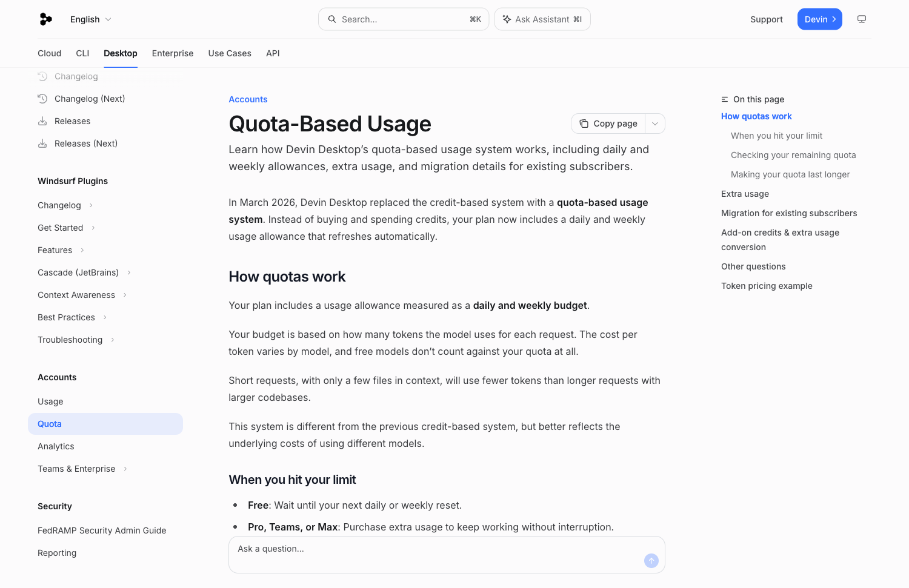Jump to Checking your remaining quota
This screenshot has height=588, width=909.
pyautogui.click(x=793, y=155)
